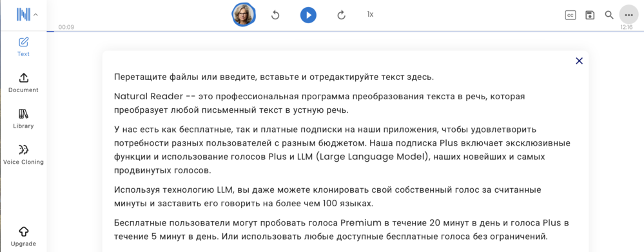The height and width of the screenshot is (252, 644).
Task: Click the paragraph starting "У нас есть как бесплатные"
Action: tap(342, 150)
